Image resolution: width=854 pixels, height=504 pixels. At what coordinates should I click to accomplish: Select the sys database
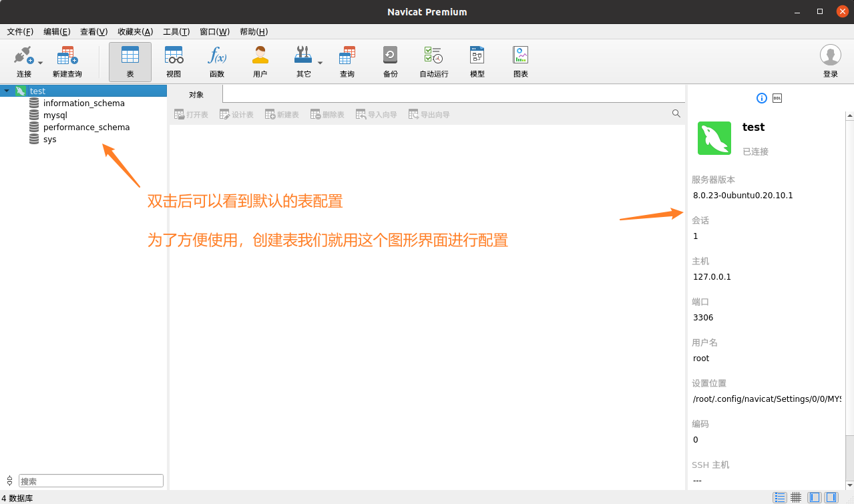(50, 139)
